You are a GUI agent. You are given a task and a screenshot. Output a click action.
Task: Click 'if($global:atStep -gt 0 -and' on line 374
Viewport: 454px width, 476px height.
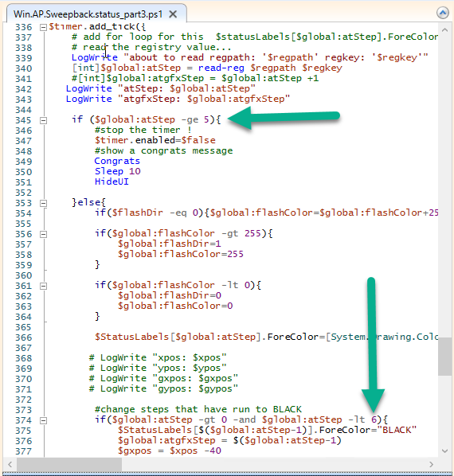point(175,419)
